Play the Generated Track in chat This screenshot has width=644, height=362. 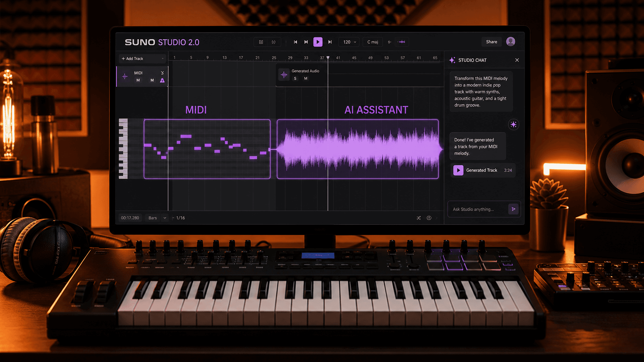(458, 170)
